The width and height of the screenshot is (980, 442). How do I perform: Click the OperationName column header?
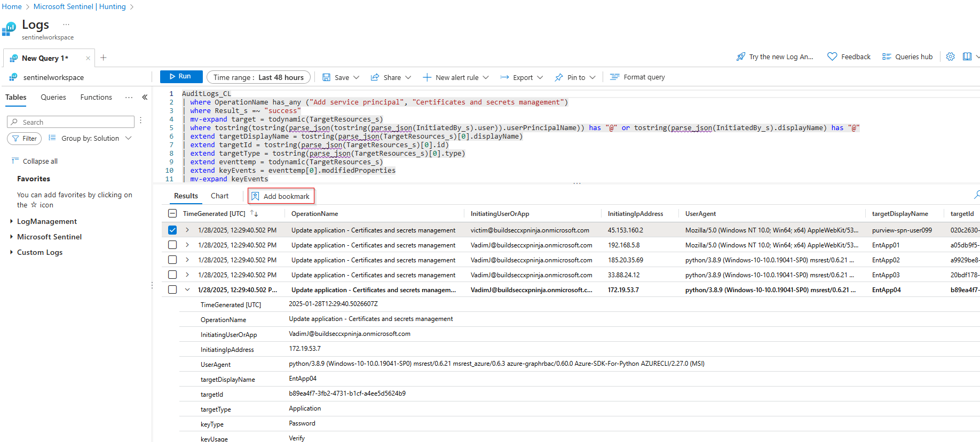pos(315,214)
